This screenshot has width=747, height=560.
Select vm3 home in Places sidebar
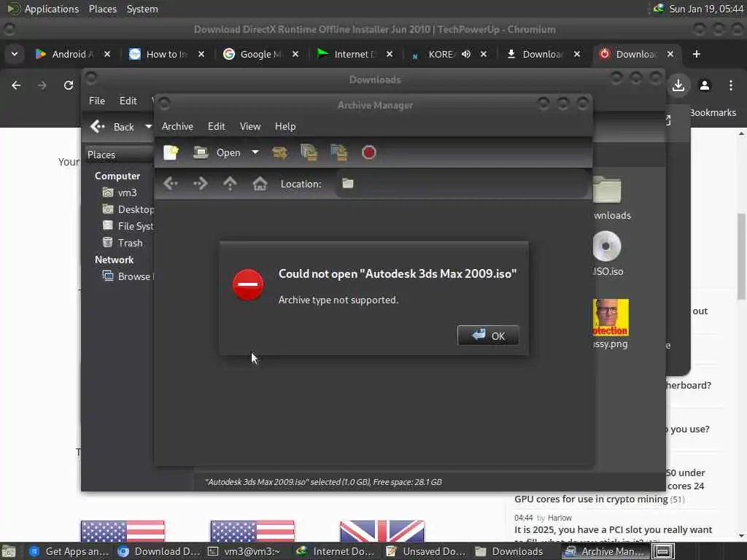[120, 192]
